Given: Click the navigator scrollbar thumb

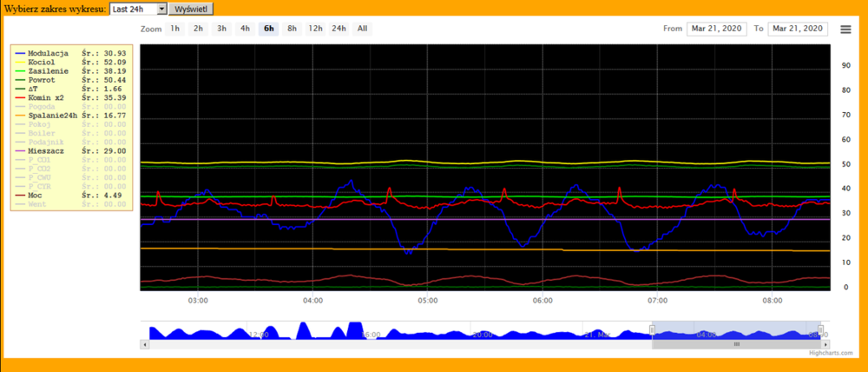Looking at the screenshot, I should (736, 344).
